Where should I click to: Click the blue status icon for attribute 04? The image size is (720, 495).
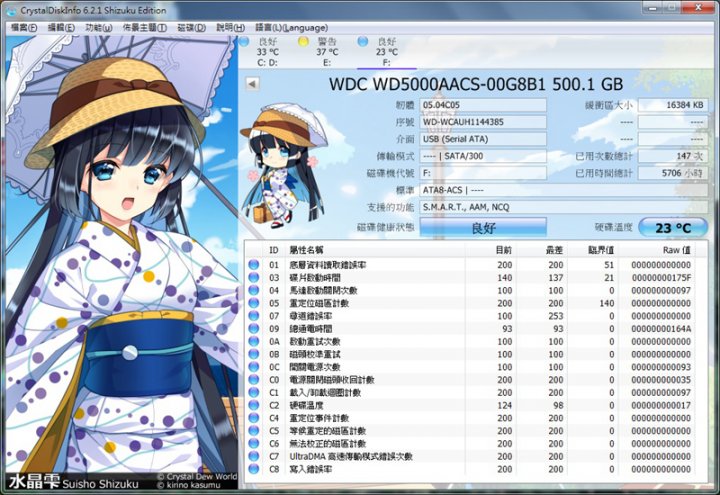click(253, 290)
